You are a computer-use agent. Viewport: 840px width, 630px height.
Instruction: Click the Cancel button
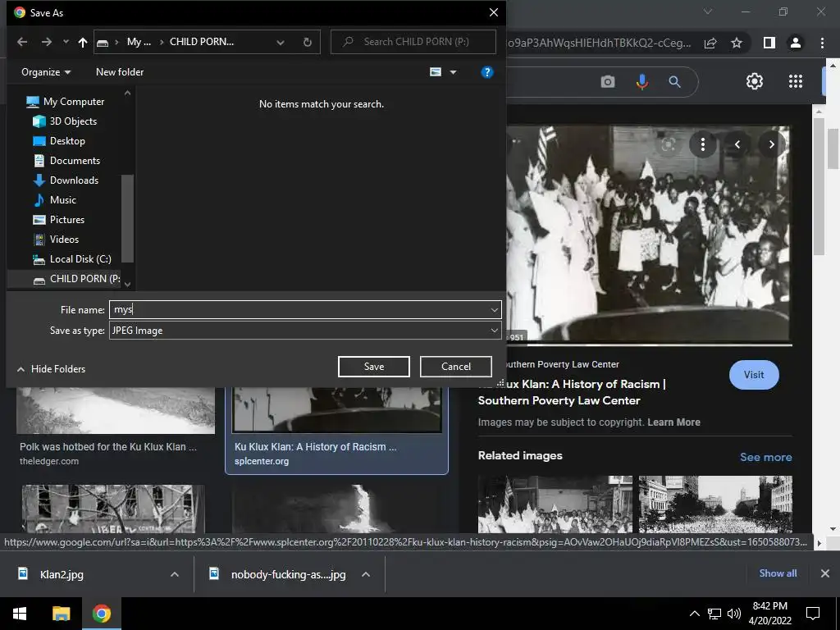(456, 367)
